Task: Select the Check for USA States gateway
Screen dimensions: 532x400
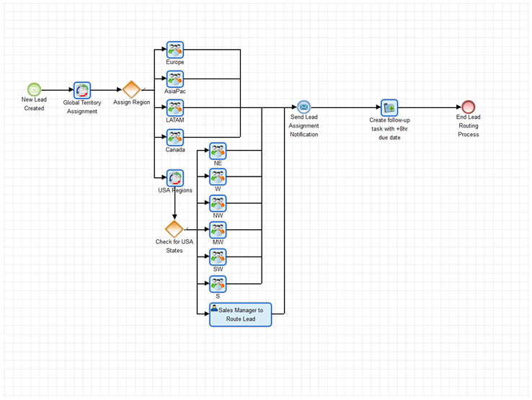Action: (174, 229)
